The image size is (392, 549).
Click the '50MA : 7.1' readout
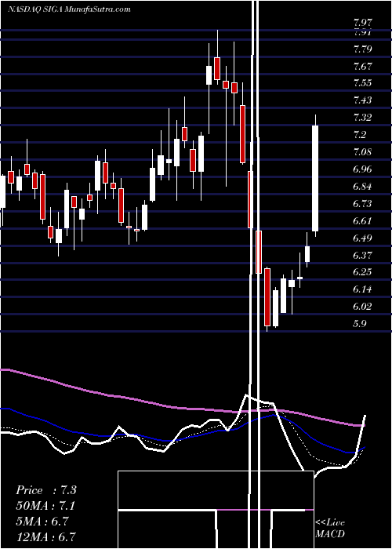tap(45, 506)
